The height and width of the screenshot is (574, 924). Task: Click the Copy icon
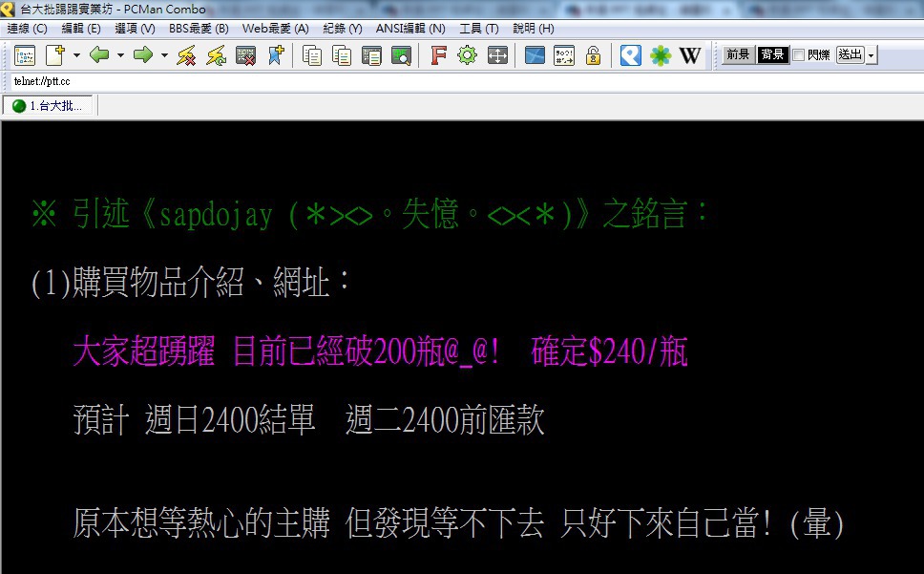(312, 55)
